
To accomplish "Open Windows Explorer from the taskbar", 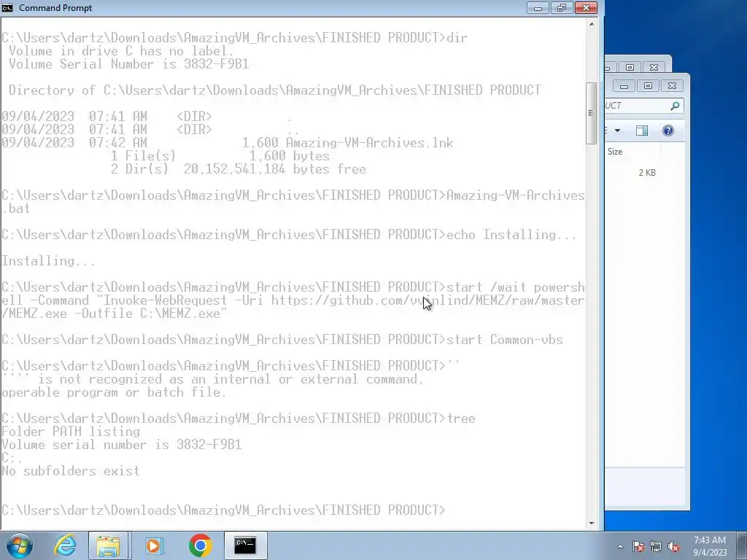I will point(108,545).
